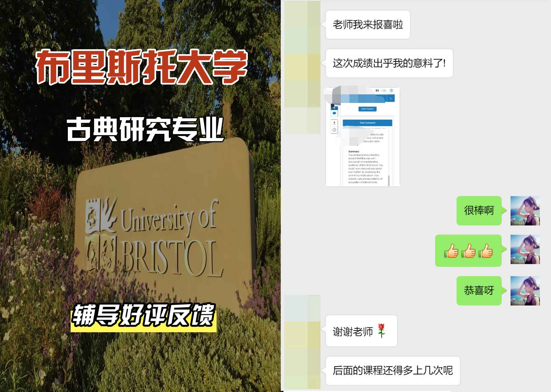Click the info icon below the download icon
The image size is (551, 392).
(334, 130)
